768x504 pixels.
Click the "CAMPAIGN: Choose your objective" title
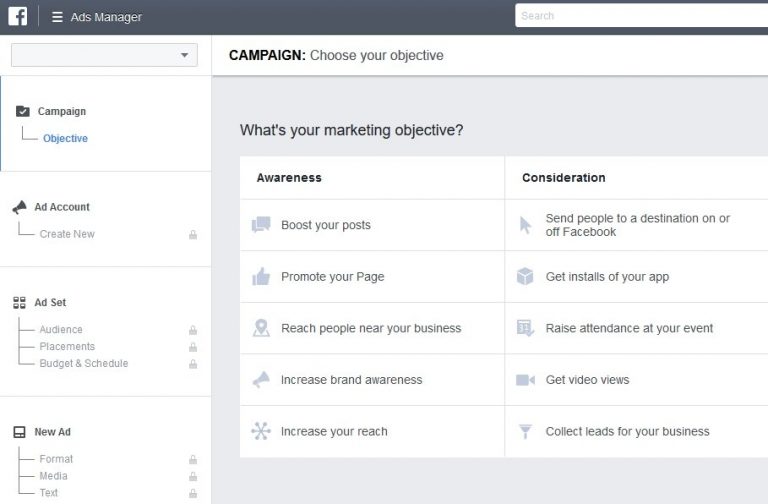(x=336, y=55)
